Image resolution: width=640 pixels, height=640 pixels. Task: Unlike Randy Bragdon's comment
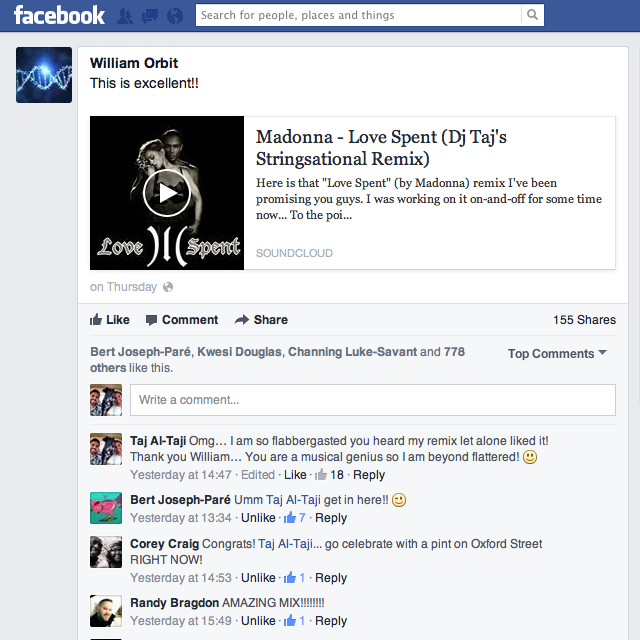[258, 620]
